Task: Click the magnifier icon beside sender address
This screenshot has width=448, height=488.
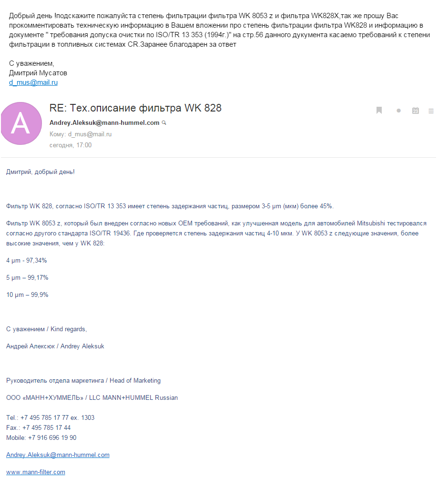Action: tap(164, 123)
